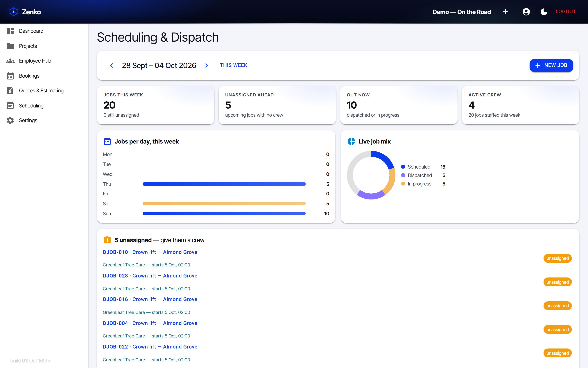Open Dashboard from the sidebar

(x=44, y=31)
